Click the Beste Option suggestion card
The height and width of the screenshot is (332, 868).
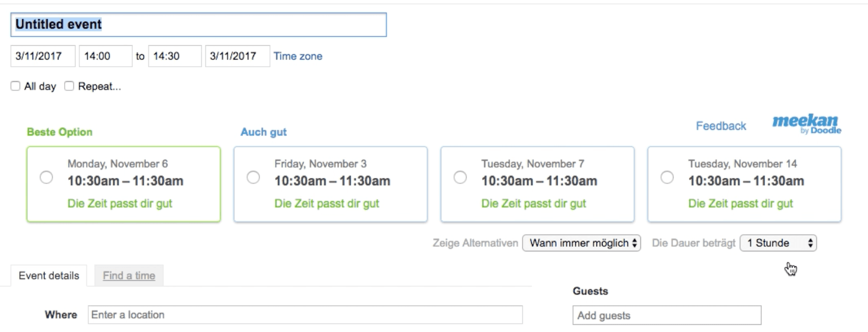click(124, 184)
